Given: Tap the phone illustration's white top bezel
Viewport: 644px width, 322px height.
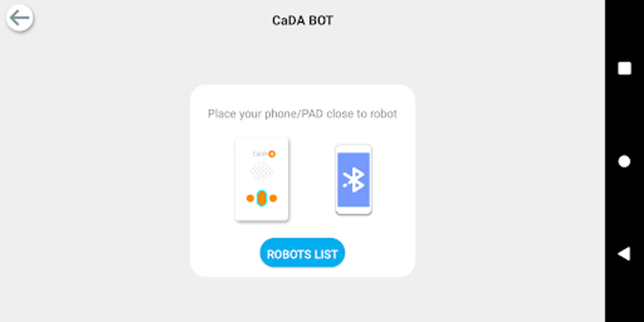Looking at the screenshot, I should coord(353,148).
